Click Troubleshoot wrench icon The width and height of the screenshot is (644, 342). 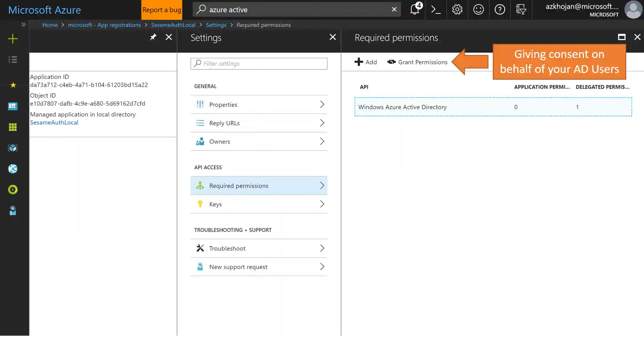pyautogui.click(x=200, y=248)
